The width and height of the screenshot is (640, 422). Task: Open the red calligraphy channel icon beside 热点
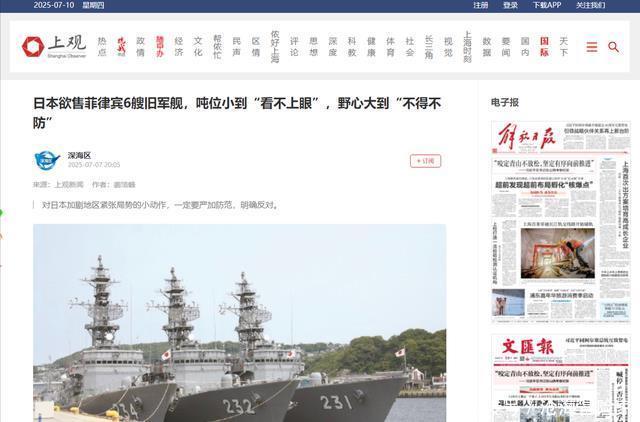coord(121,47)
